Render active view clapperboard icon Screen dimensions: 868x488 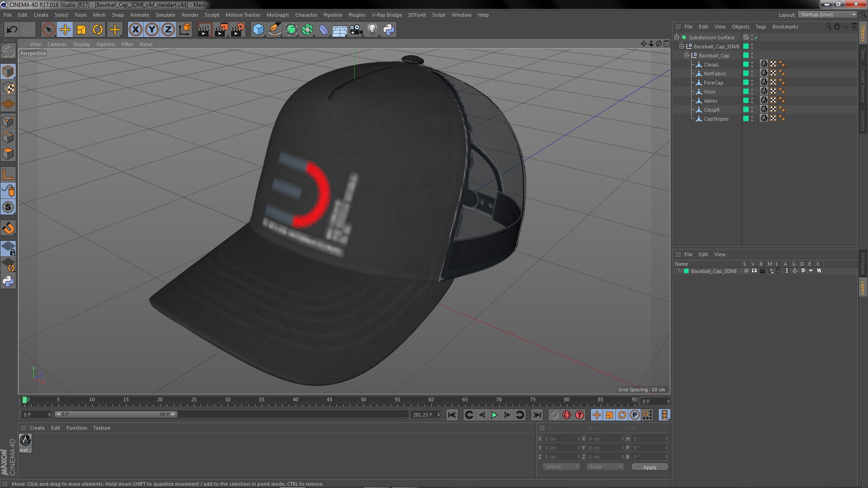tap(204, 30)
